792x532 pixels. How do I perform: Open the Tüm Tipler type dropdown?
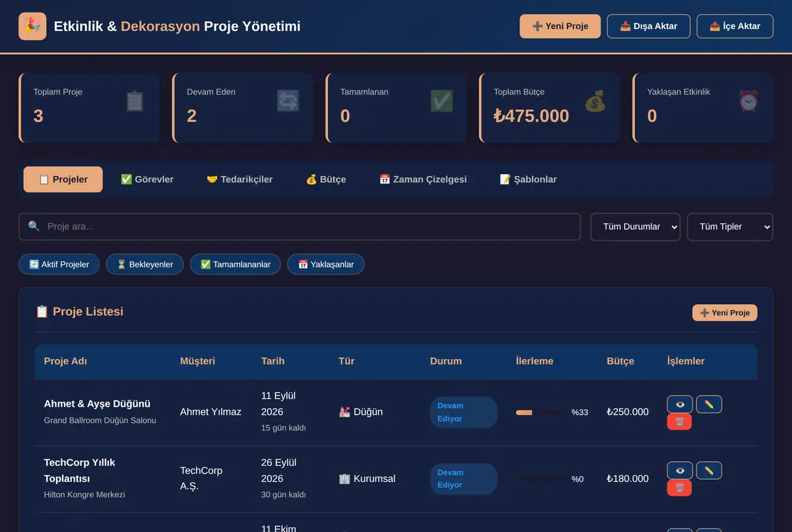click(730, 226)
